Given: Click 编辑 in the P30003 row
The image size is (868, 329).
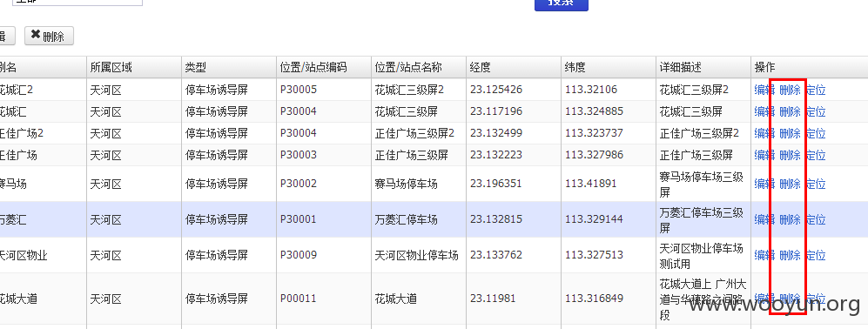Looking at the screenshot, I should click(x=764, y=155).
